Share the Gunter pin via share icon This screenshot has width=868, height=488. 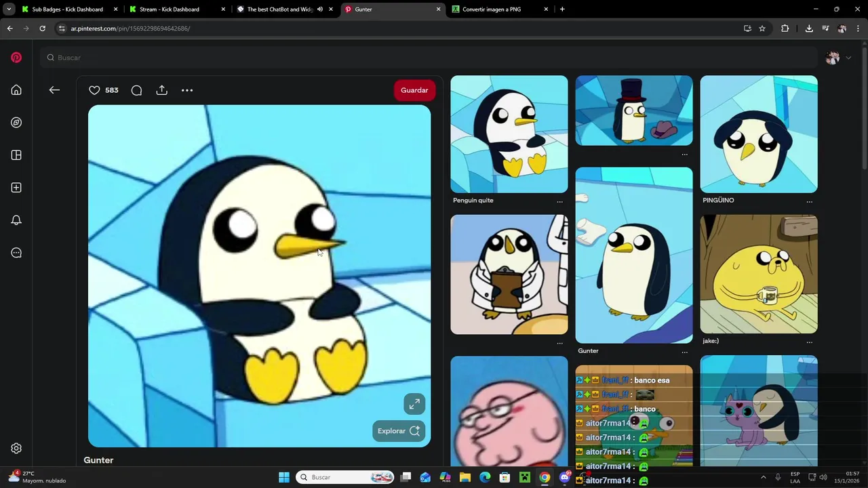[x=161, y=90]
